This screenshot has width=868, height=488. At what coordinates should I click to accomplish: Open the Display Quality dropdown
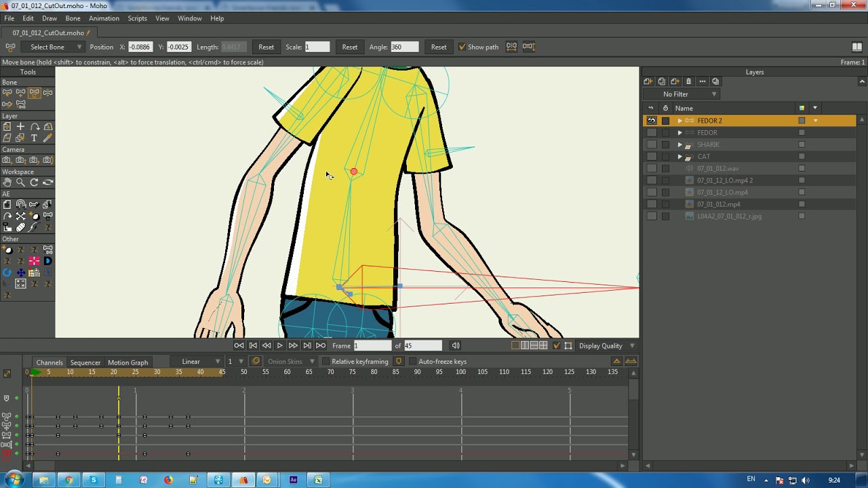pyautogui.click(x=605, y=346)
